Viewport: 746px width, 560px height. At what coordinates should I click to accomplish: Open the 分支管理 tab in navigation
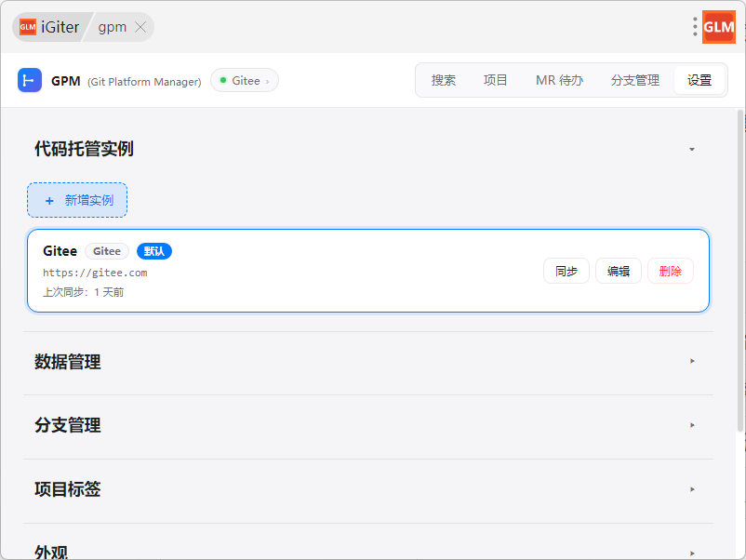(x=635, y=80)
